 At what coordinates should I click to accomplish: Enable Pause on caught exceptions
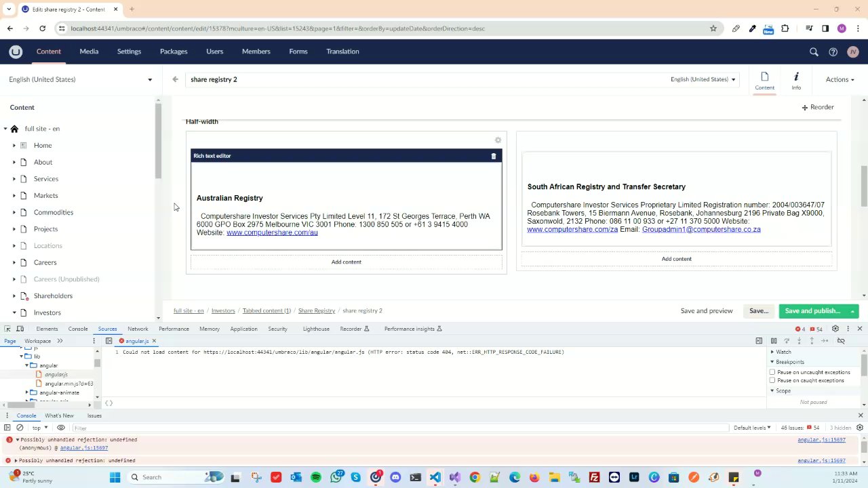click(x=772, y=380)
